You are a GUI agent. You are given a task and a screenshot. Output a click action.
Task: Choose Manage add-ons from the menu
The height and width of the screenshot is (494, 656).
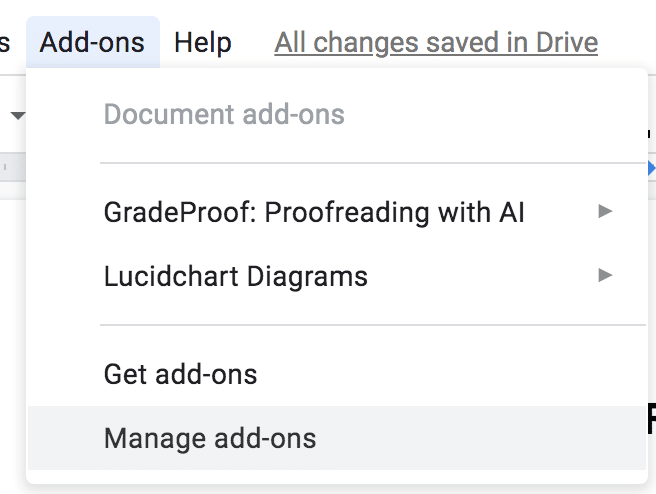coord(210,438)
